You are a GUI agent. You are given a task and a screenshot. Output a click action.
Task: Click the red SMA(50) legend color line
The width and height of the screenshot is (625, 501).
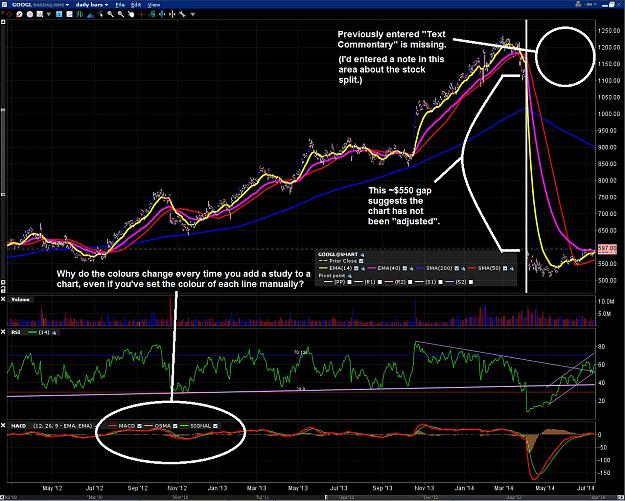(472, 268)
